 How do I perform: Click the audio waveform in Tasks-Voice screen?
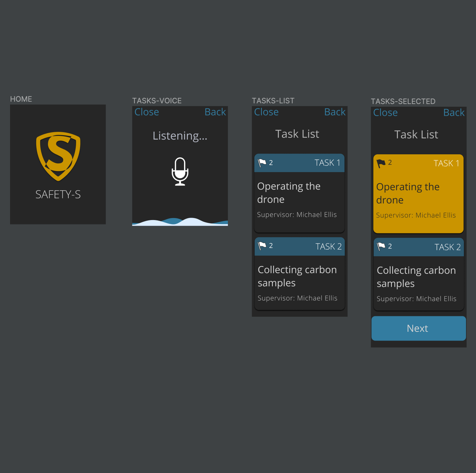pos(180,222)
